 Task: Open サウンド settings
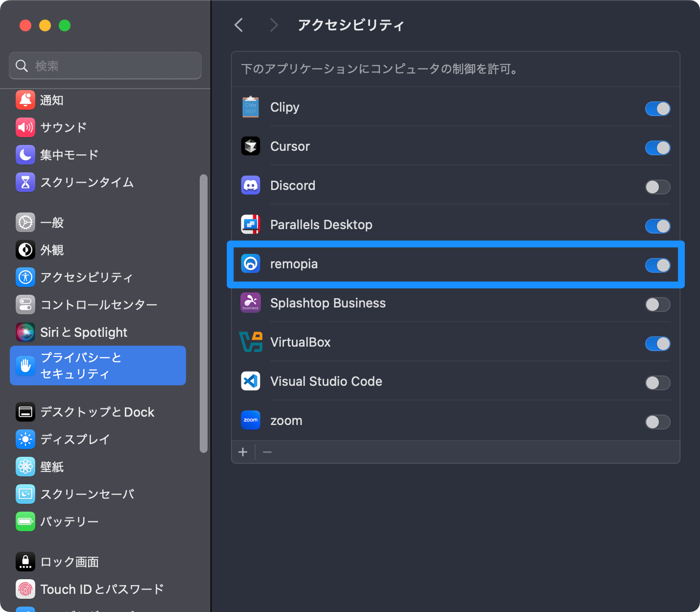click(98, 127)
